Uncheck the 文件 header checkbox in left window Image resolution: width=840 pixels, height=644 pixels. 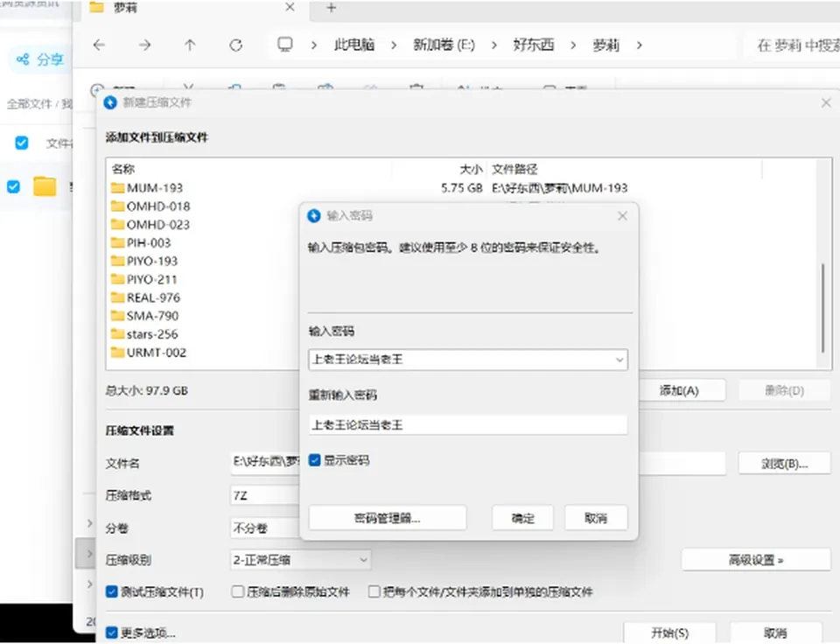(21, 143)
